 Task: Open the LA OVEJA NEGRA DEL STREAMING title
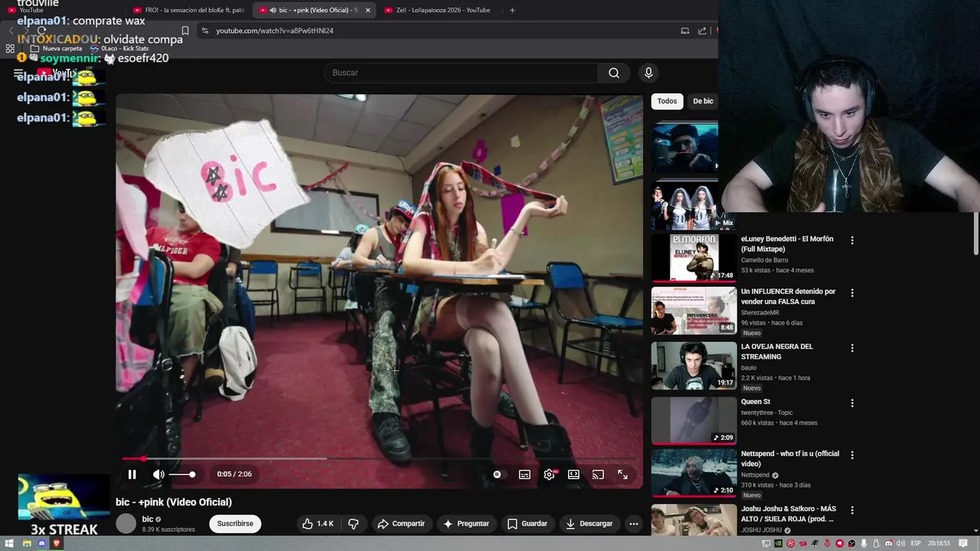click(x=776, y=351)
